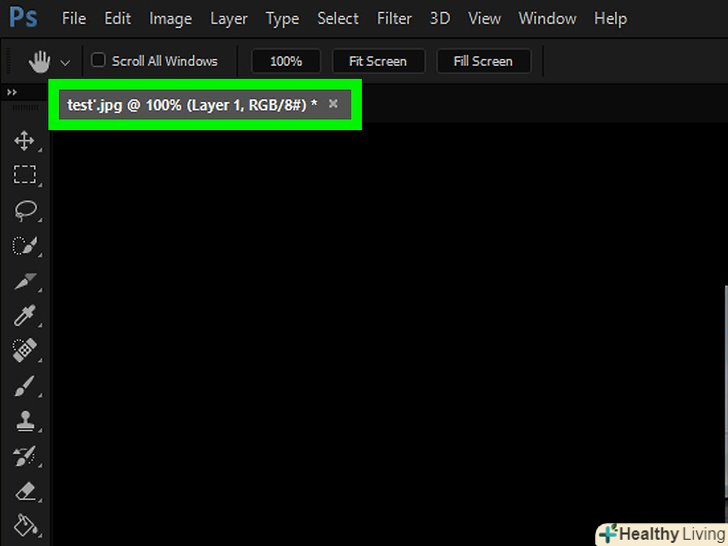The image size is (728, 546).
Task: Open the Filter menu
Action: coord(394,19)
